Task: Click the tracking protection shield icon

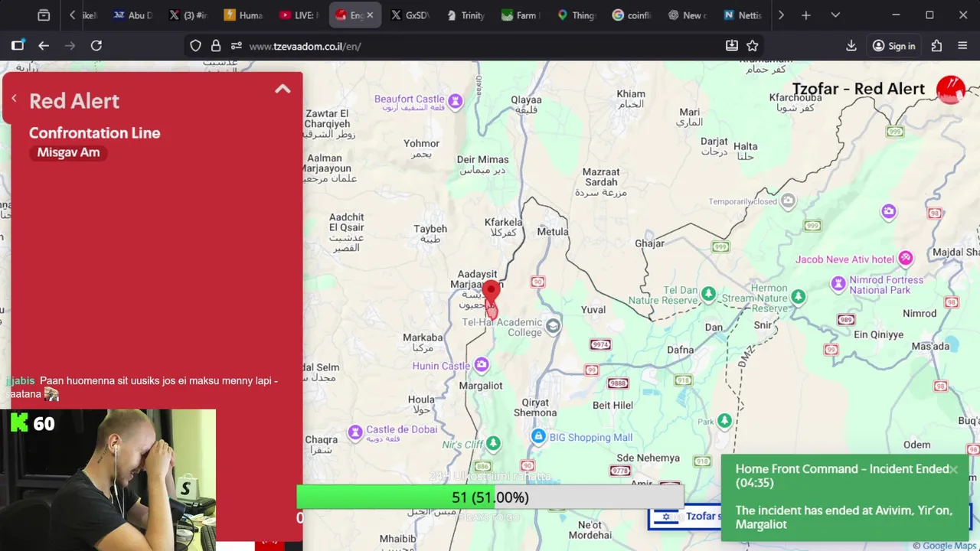Action: pos(195,46)
